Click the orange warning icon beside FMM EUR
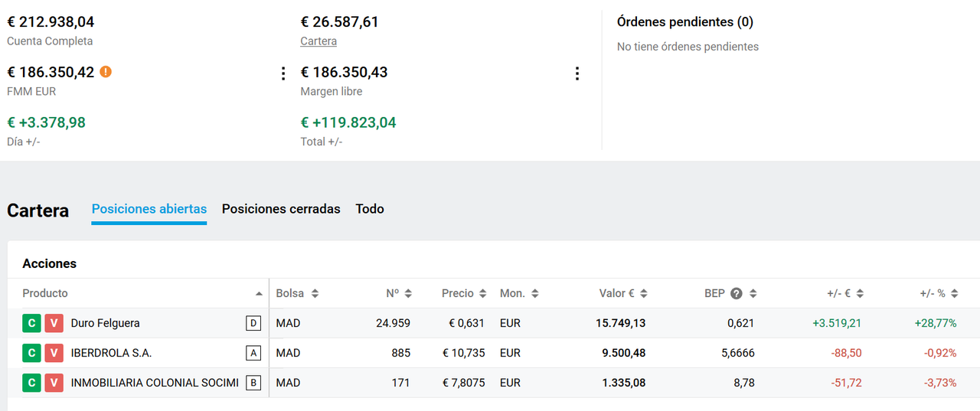The image size is (980, 411). (x=106, y=72)
